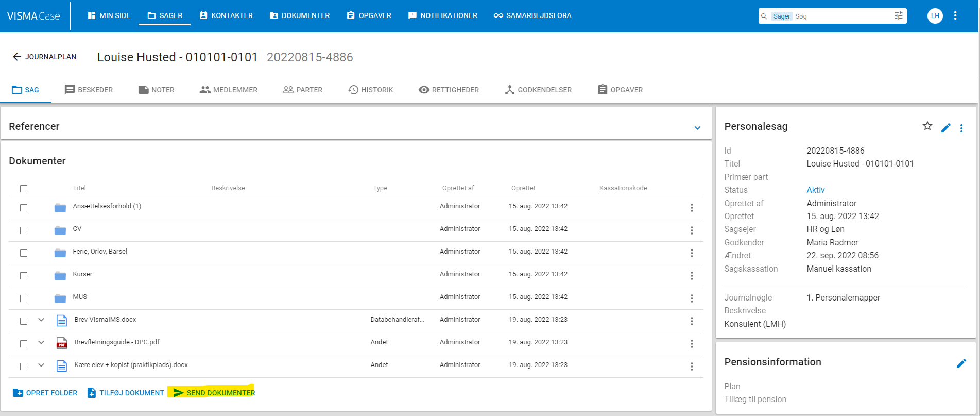Go back to Journalplan using the arrow
Viewport: 980px width, 416px height.
[x=17, y=57]
